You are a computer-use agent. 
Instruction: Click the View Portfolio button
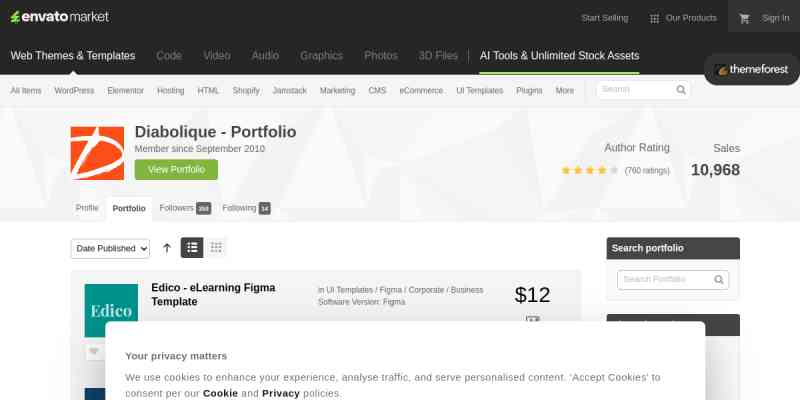point(176,169)
